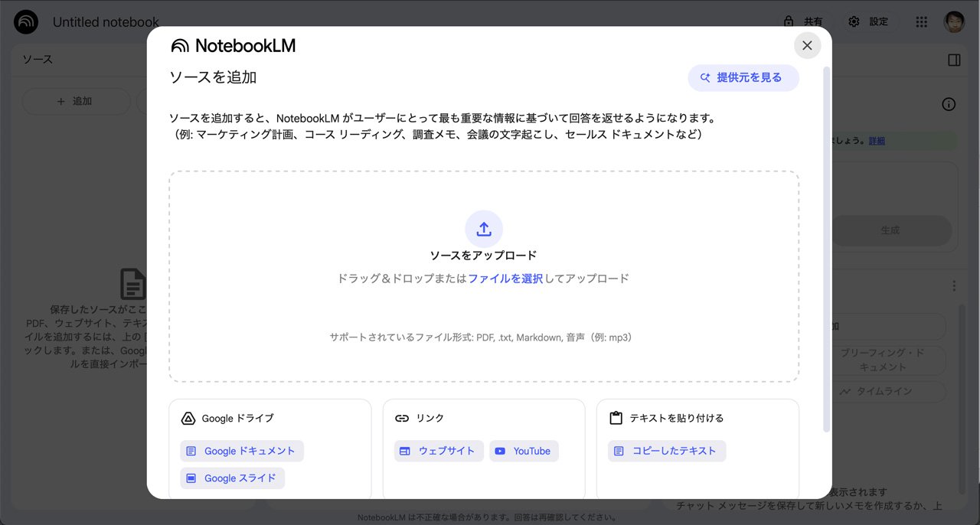Select Google スライド source chip

(x=233, y=478)
